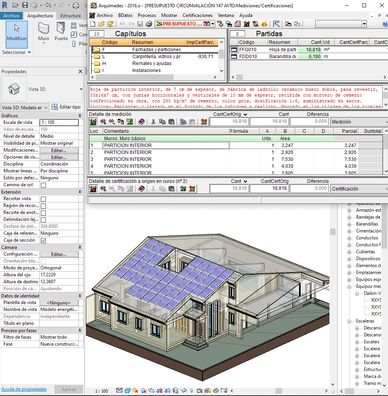Collapse Escaleras node in project browser
The image size is (388, 396).
(x=349, y=321)
